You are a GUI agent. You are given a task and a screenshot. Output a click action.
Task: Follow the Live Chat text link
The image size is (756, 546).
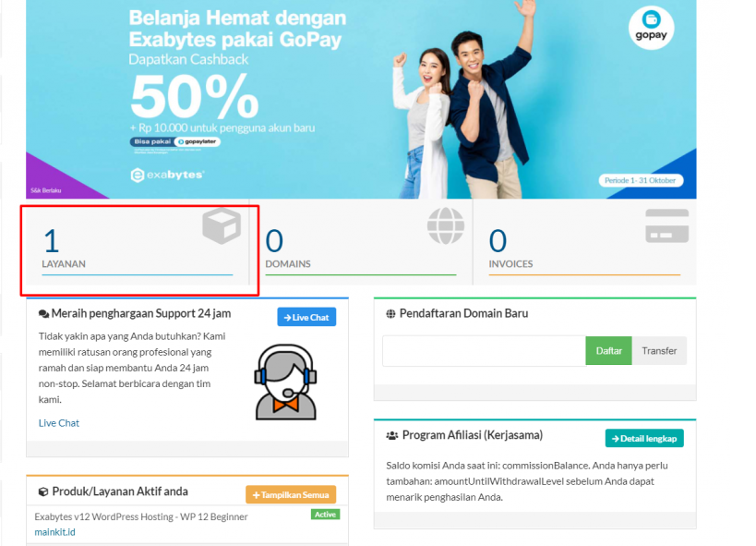coord(59,423)
